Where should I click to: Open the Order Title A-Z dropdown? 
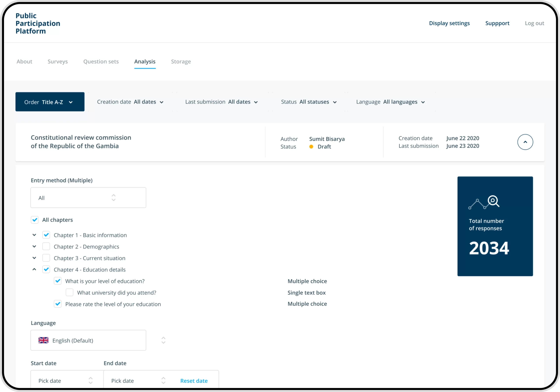point(50,102)
